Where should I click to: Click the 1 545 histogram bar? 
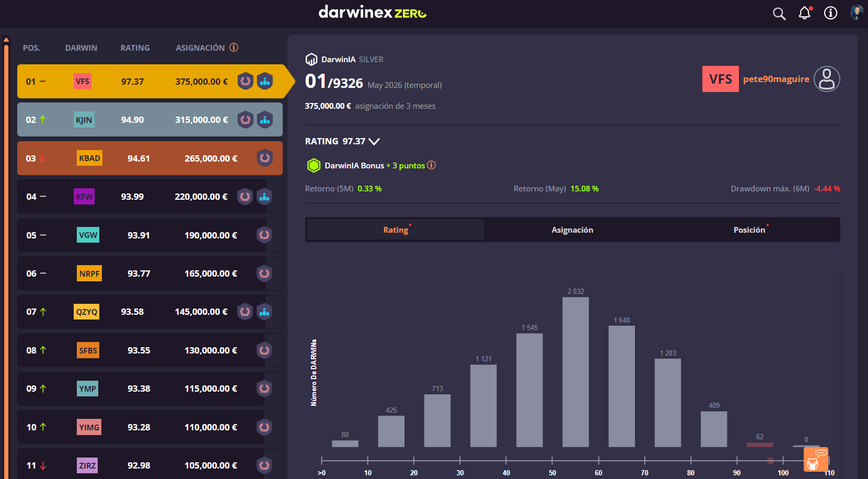tap(529, 390)
